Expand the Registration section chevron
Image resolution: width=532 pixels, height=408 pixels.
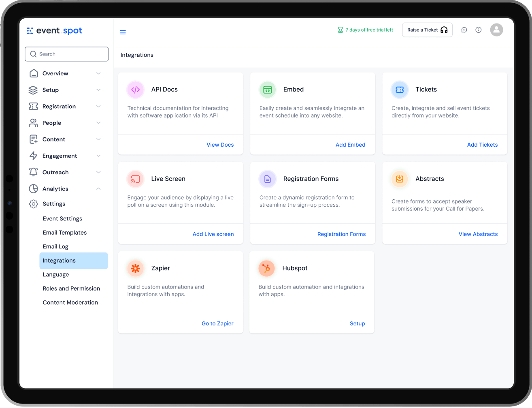click(x=98, y=107)
